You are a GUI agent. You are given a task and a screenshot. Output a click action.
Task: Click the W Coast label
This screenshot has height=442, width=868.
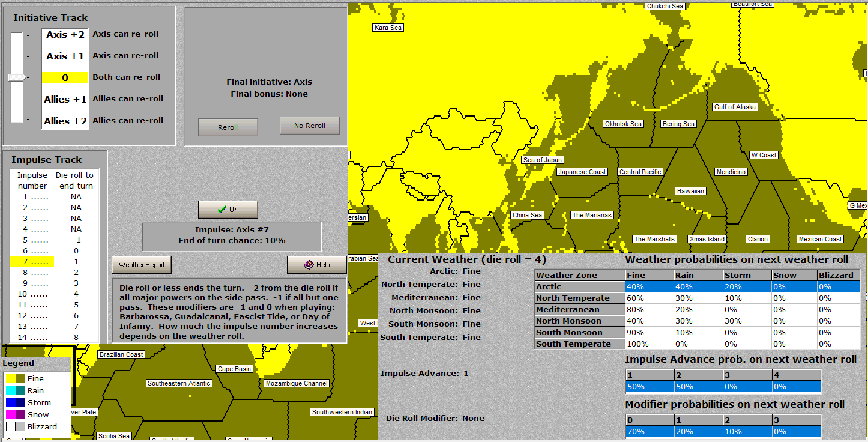[764, 155]
